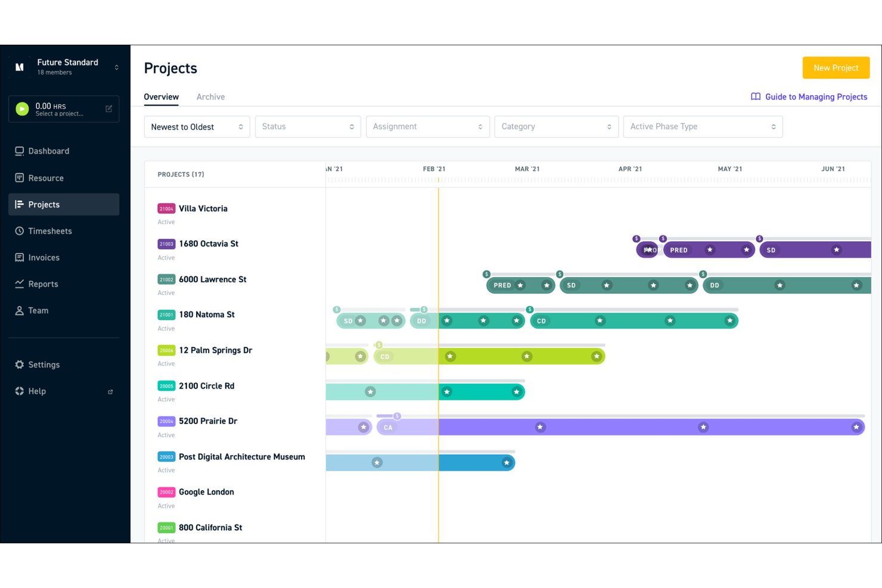Select the DD phase of 6000 Lawrence St
Screen dimensions: 882x588
(787, 285)
